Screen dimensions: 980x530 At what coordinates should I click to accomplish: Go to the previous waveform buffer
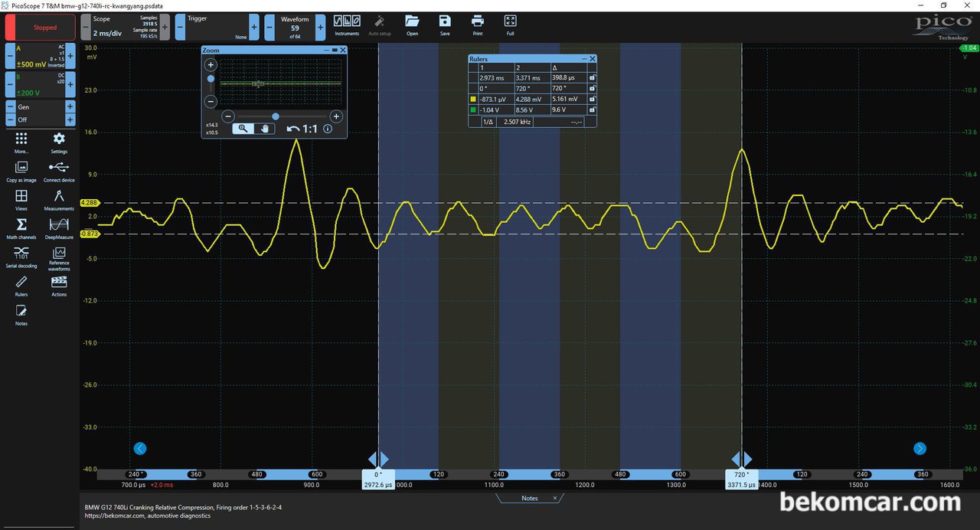(269, 27)
